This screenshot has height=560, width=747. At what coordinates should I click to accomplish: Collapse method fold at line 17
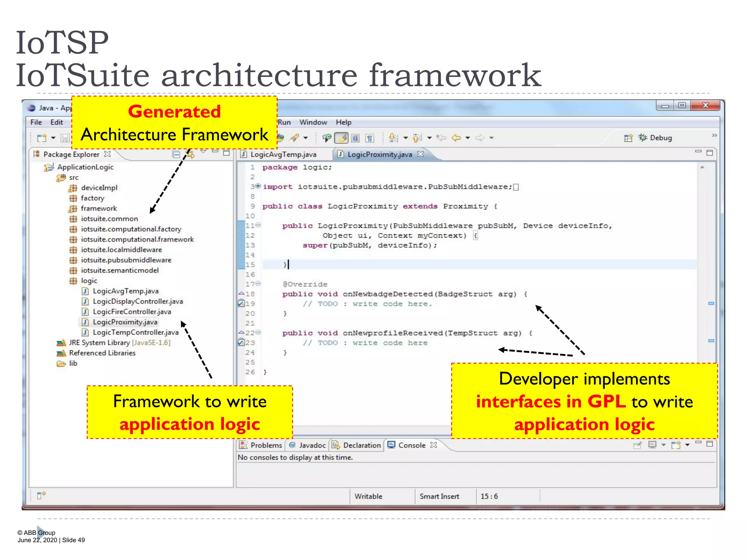click(258, 283)
